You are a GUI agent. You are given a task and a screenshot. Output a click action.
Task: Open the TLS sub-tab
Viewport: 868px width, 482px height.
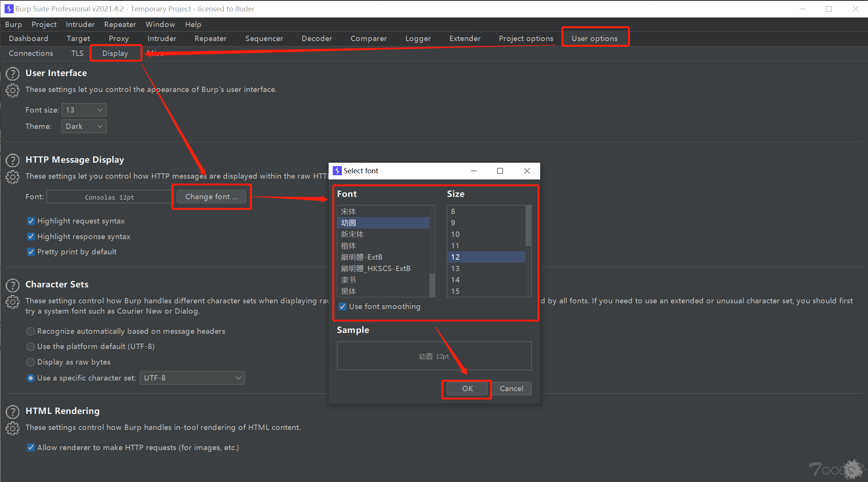77,53
